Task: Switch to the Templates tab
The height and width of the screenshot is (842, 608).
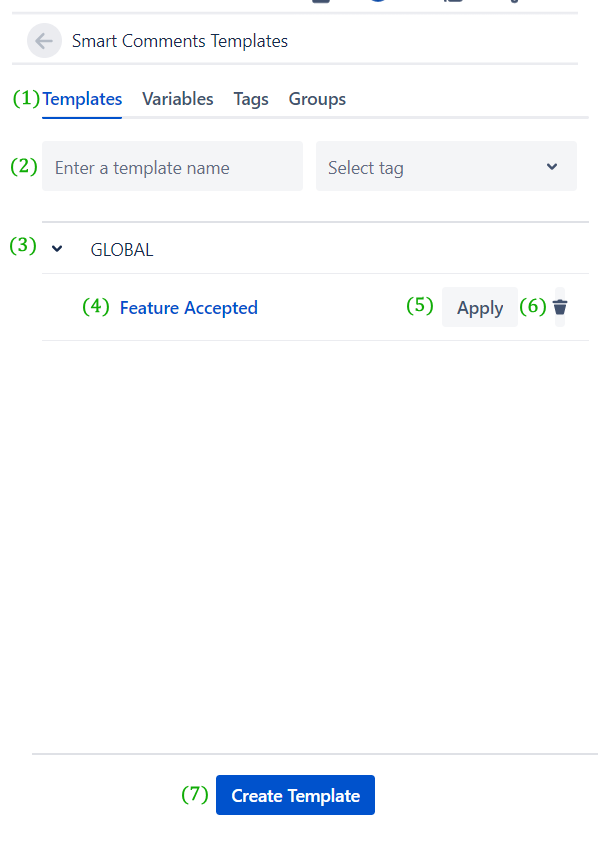Action: tap(82, 99)
